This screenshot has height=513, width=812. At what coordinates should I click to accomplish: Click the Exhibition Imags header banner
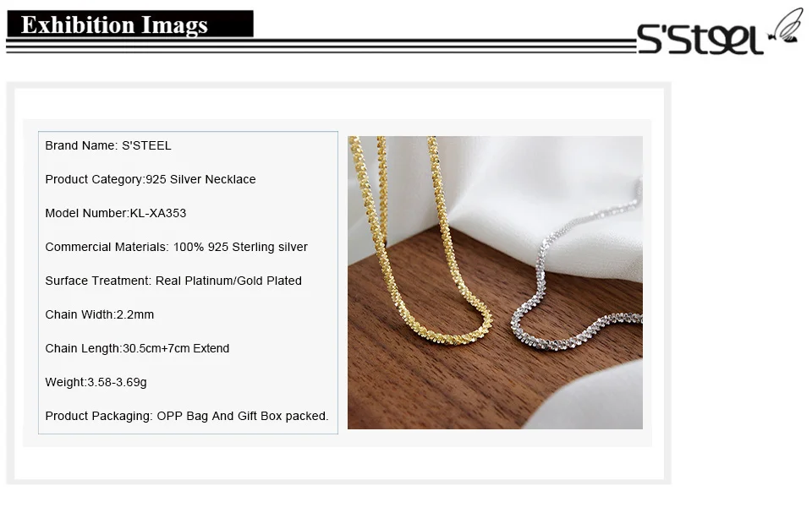click(130, 24)
